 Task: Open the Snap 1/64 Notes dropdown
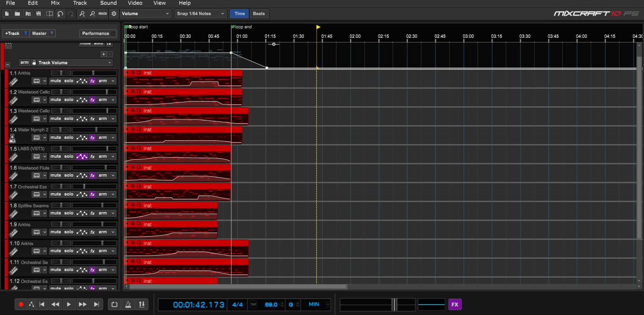click(201, 14)
